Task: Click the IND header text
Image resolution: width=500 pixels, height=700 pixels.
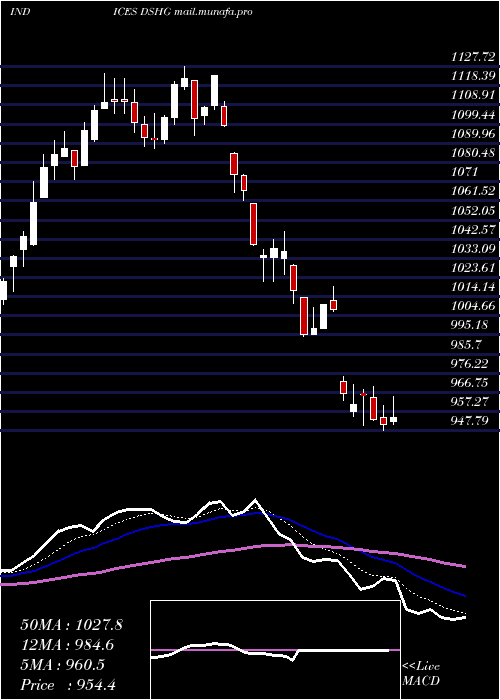Action: (20, 12)
